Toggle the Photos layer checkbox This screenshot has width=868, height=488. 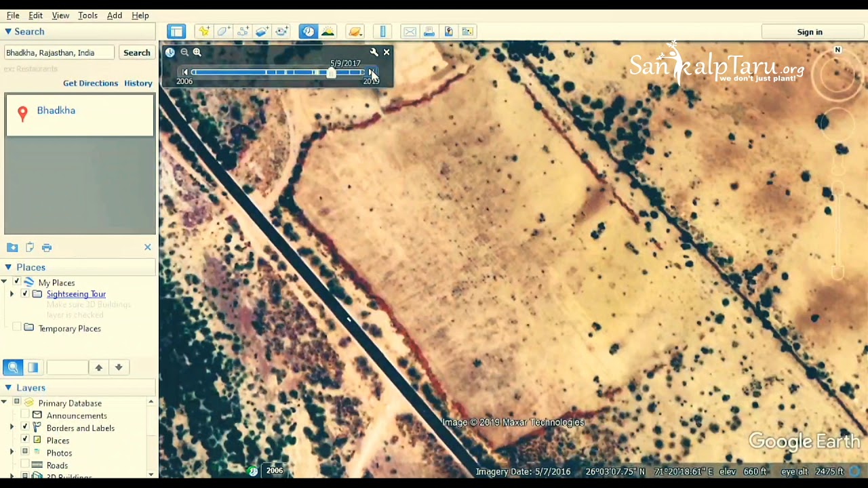[x=25, y=452]
